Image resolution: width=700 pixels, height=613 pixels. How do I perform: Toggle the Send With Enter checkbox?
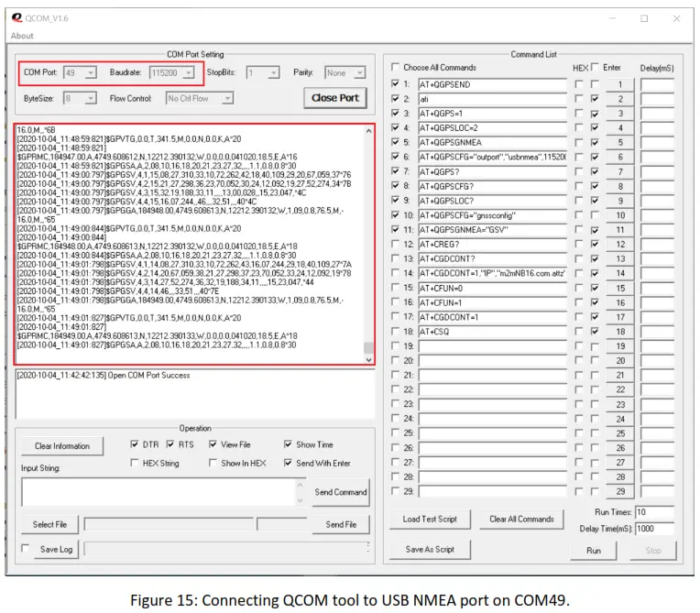(288, 463)
